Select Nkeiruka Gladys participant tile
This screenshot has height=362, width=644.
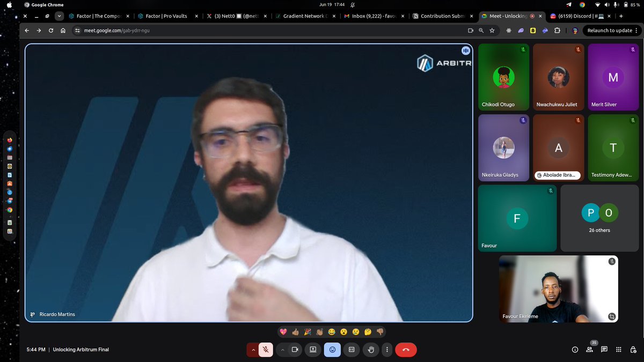click(503, 147)
